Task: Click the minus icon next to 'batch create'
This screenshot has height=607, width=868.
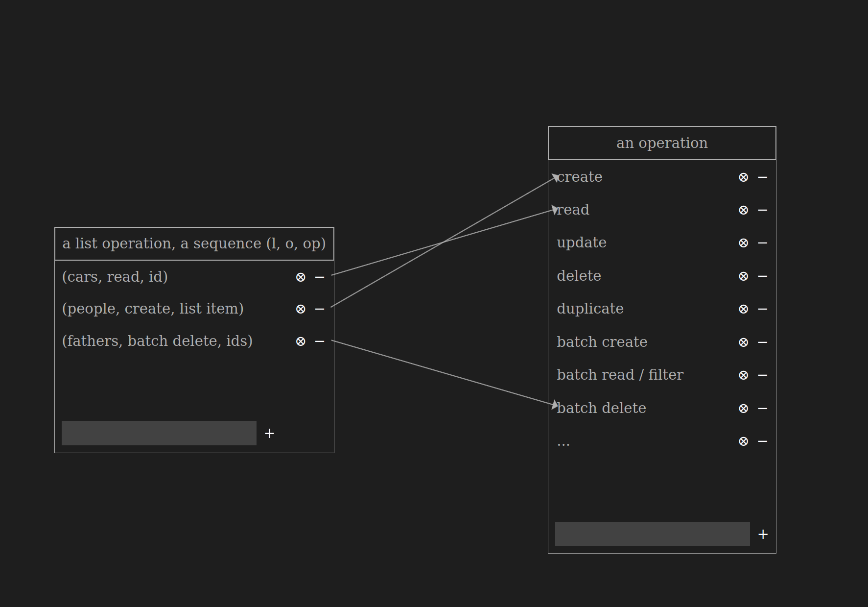Action: [x=762, y=342]
